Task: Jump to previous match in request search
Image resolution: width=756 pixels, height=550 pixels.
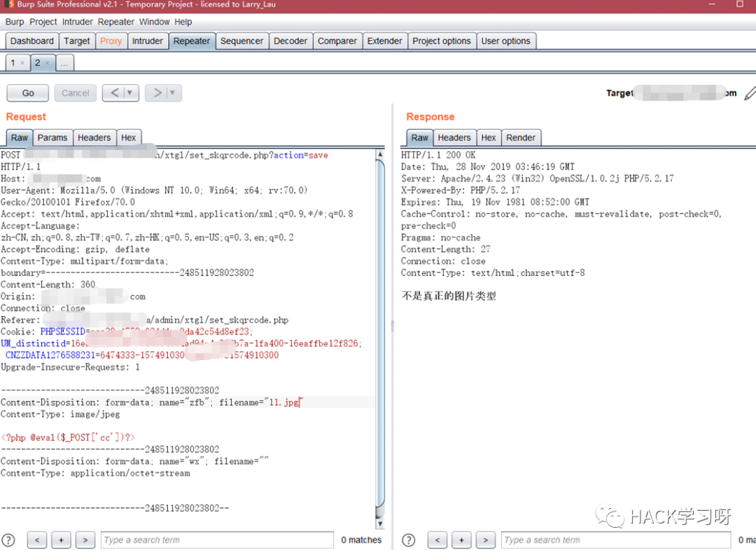Action: tap(37, 540)
